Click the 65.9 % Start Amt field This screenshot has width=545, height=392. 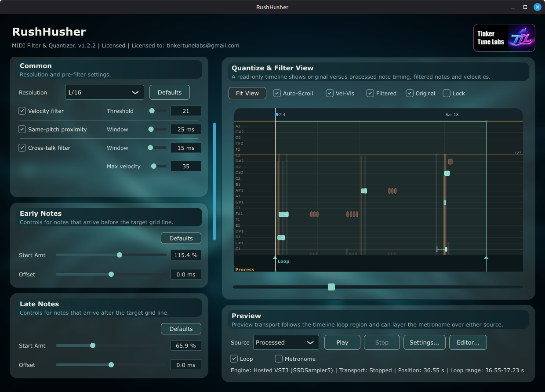coord(186,345)
